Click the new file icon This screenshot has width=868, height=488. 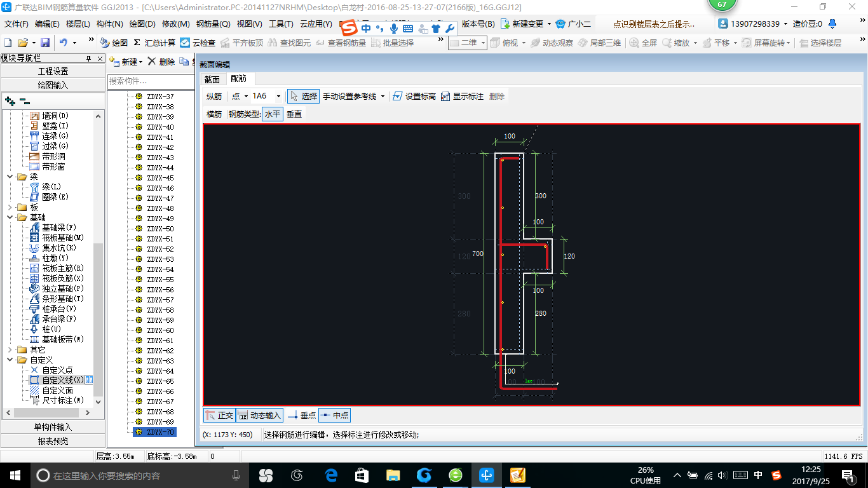(x=8, y=43)
